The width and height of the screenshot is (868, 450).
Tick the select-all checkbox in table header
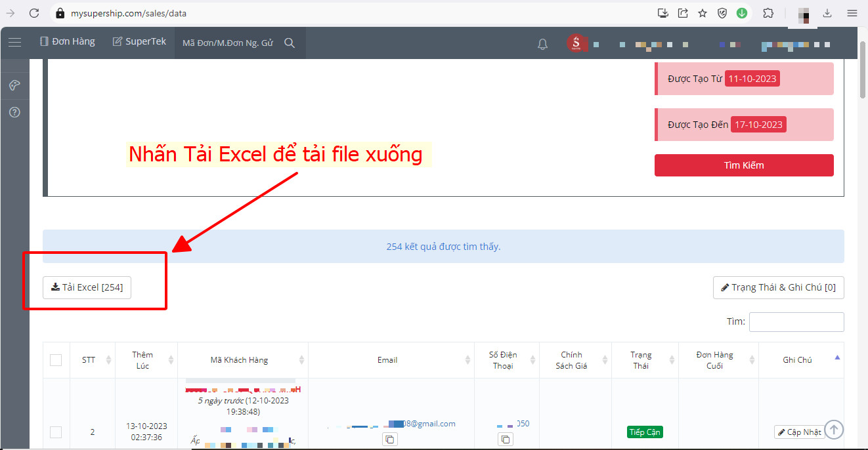56,360
